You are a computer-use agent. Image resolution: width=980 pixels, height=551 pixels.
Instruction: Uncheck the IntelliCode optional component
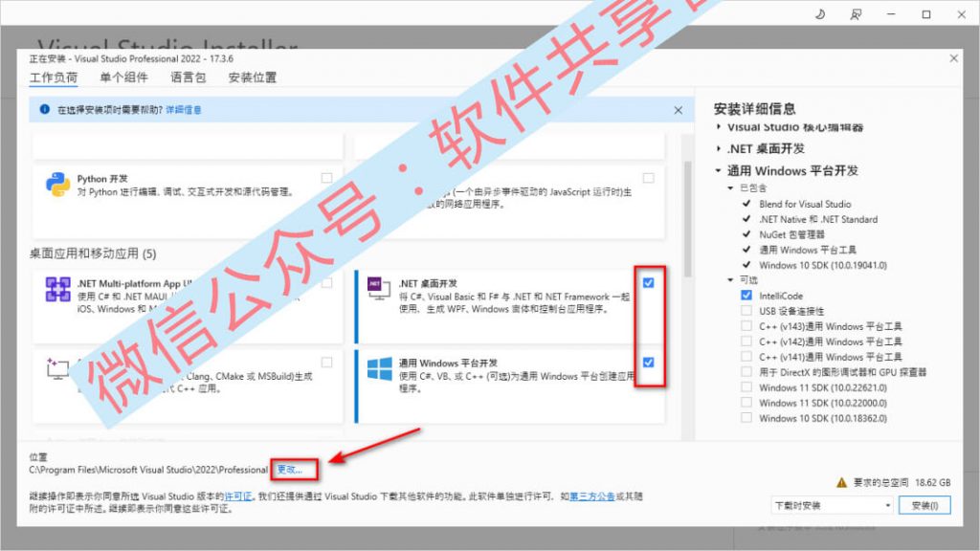[746, 295]
